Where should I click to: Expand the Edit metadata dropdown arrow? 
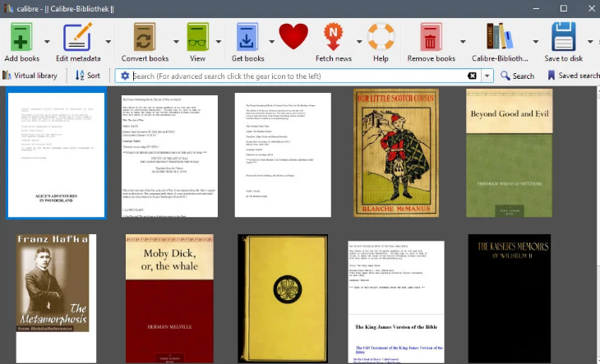pos(108,41)
